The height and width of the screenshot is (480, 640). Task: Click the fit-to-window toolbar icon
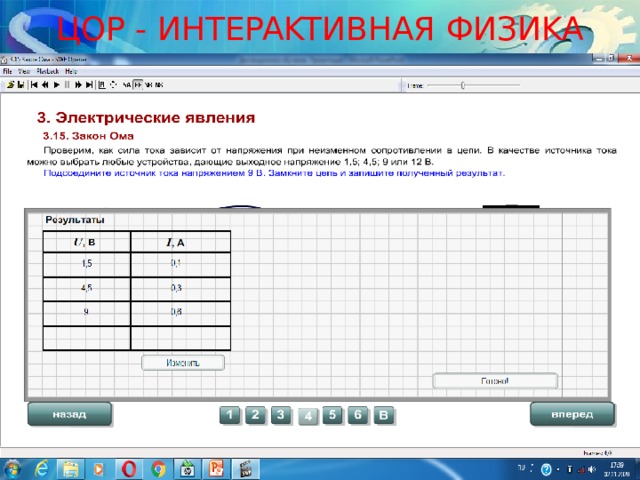click(x=102, y=85)
